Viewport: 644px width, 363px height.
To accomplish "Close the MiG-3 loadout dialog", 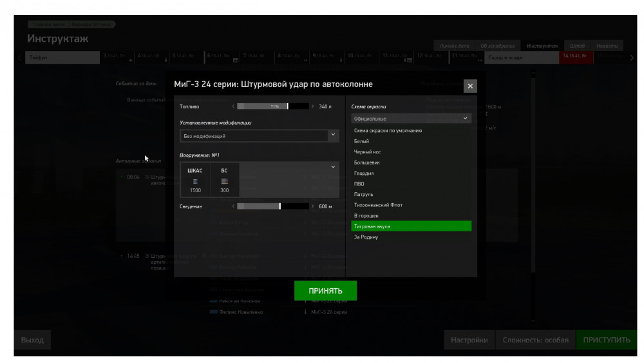I will point(470,86).
